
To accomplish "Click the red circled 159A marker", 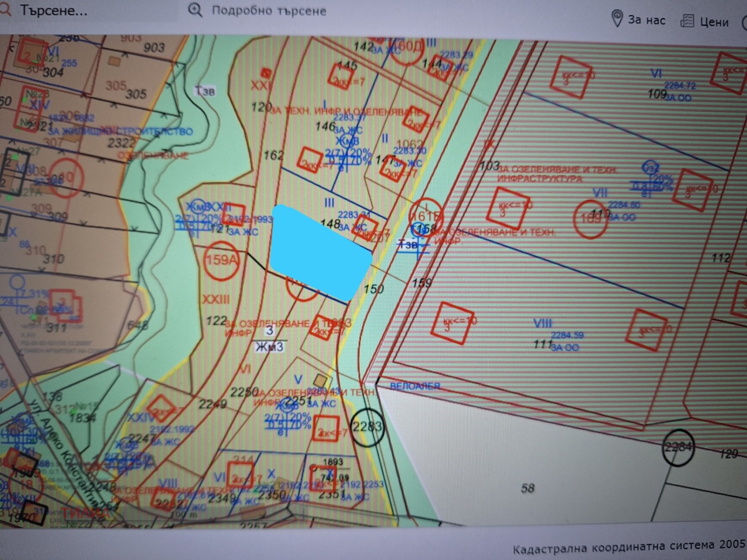I will coord(221,259).
